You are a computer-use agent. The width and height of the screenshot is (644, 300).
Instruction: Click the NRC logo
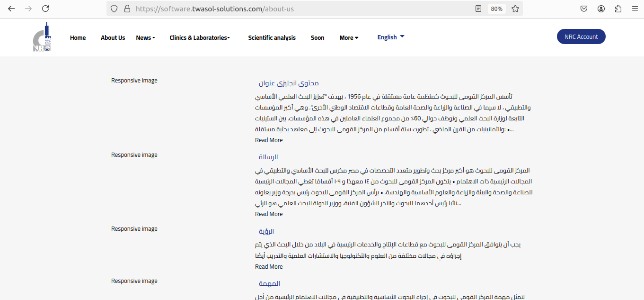42,37
